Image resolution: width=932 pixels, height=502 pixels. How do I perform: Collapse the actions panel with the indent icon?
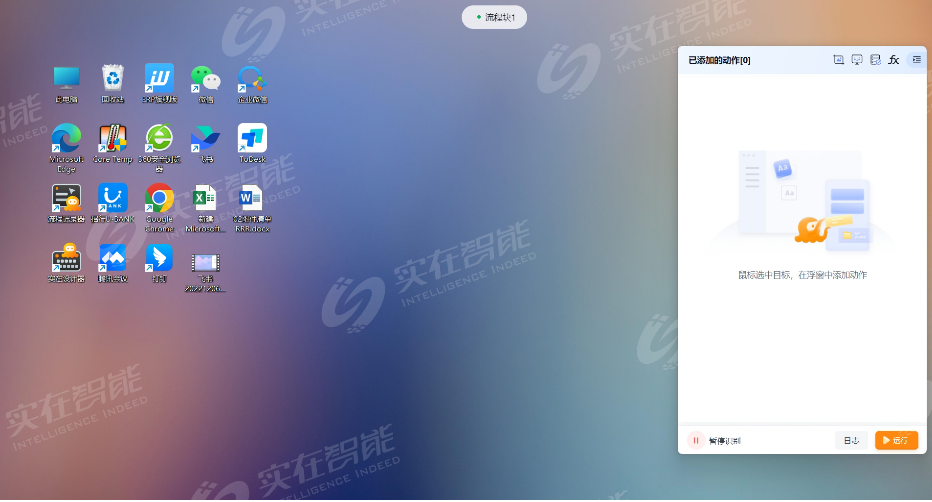point(917,59)
